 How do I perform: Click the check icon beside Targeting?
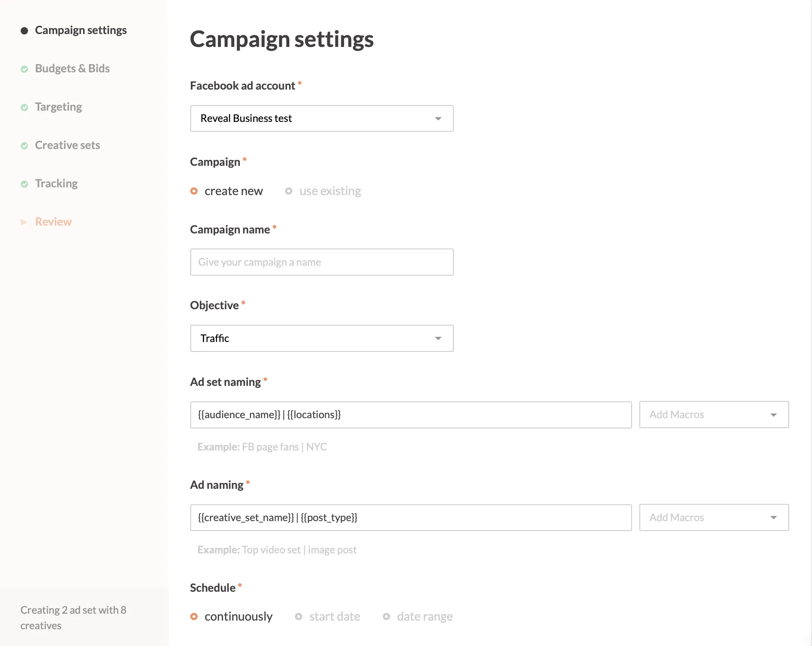25,107
